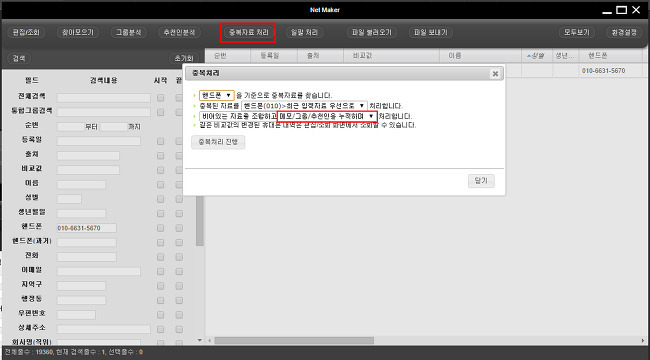Tick the 시작 checkbox for 지역구
Image resolution: width=650 pixels, height=360 pixels.
point(160,286)
